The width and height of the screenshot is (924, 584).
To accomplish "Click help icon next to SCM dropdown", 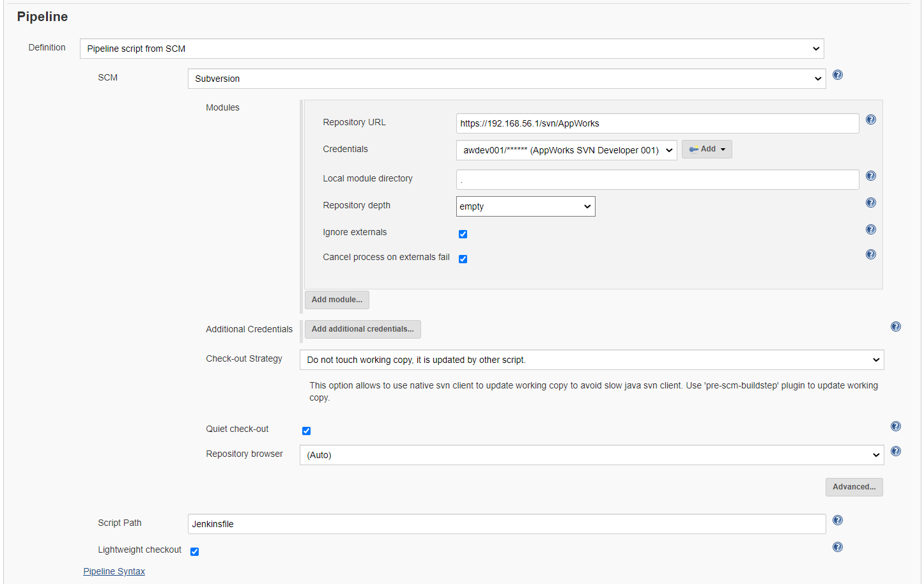I will pyautogui.click(x=837, y=75).
